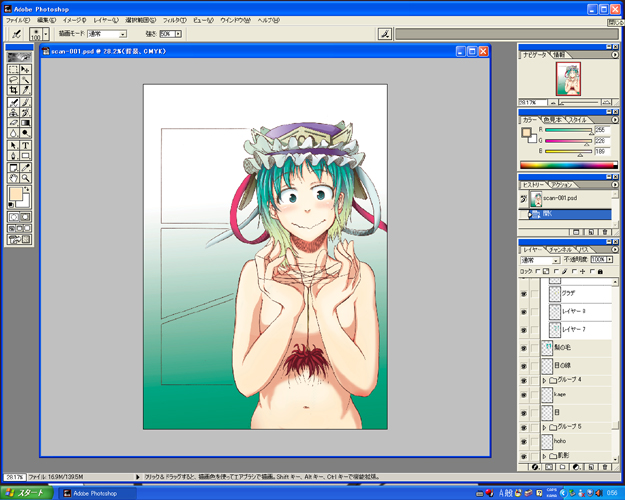Enable lock transparent pixels checkbox
The image size is (625, 500).
tap(538, 271)
